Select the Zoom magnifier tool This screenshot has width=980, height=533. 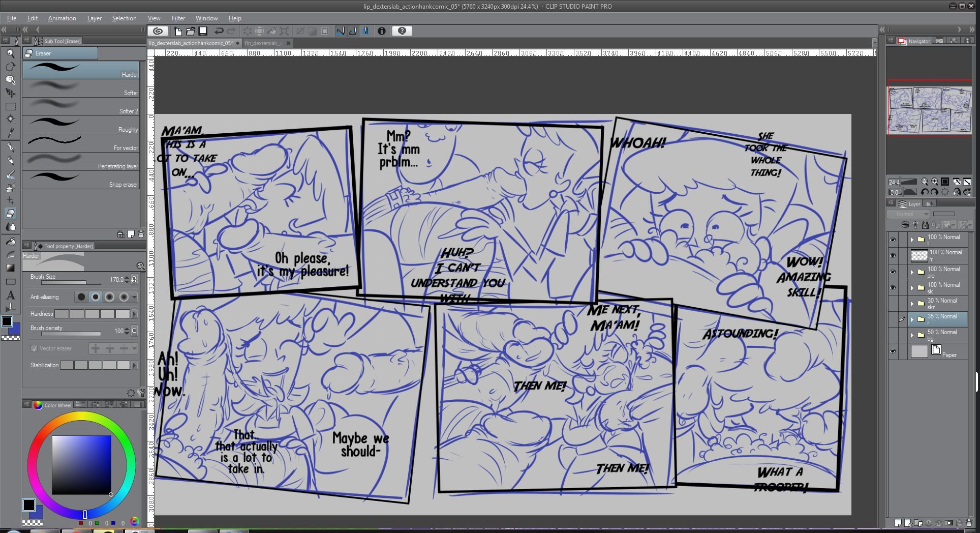(x=10, y=53)
